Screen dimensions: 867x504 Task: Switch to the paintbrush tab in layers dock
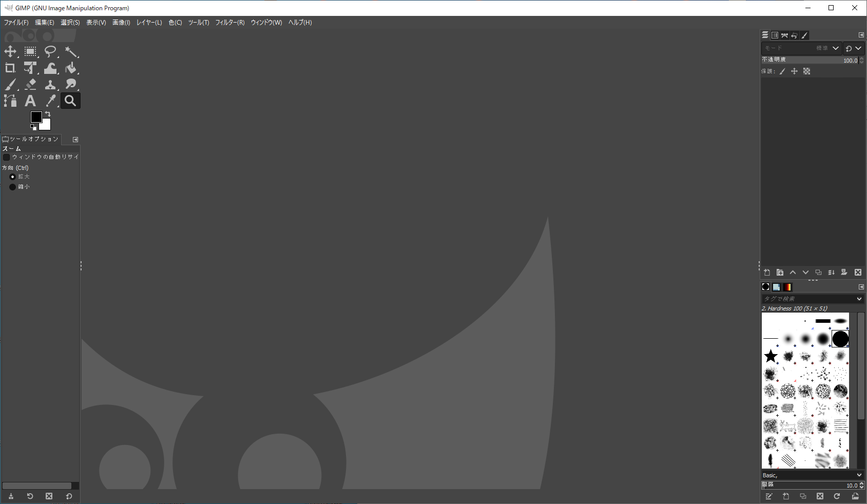click(804, 35)
